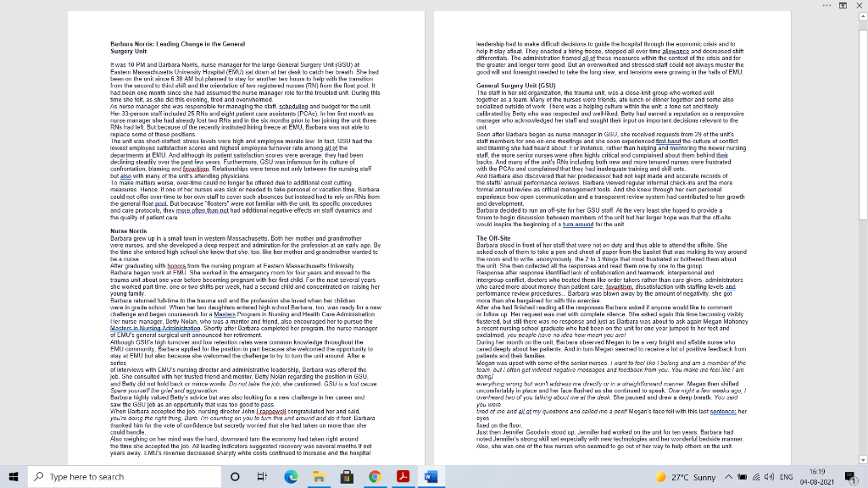Click the underlined word 'scheduling'

point(293,107)
